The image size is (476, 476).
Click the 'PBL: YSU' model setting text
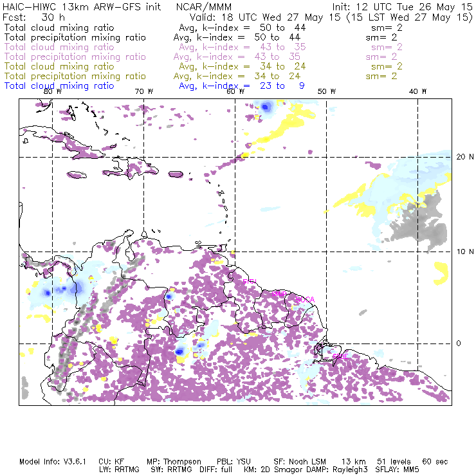click(233, 462)
